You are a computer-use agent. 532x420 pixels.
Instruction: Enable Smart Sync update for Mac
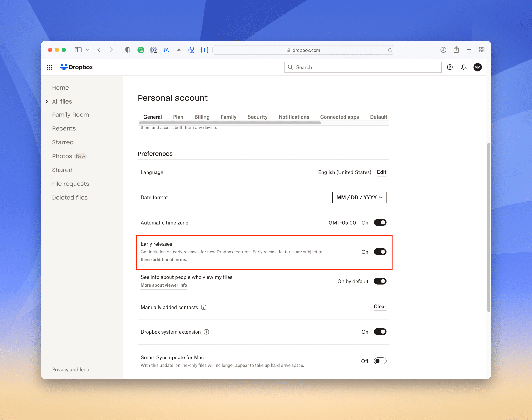pyautogui.click(x=380, y=361)
